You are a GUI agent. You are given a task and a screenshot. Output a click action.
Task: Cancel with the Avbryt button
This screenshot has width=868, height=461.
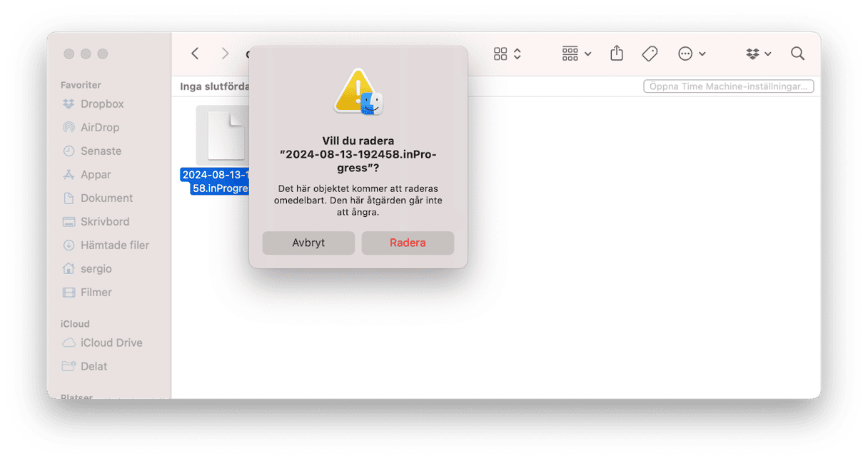[x=308, y=243]
